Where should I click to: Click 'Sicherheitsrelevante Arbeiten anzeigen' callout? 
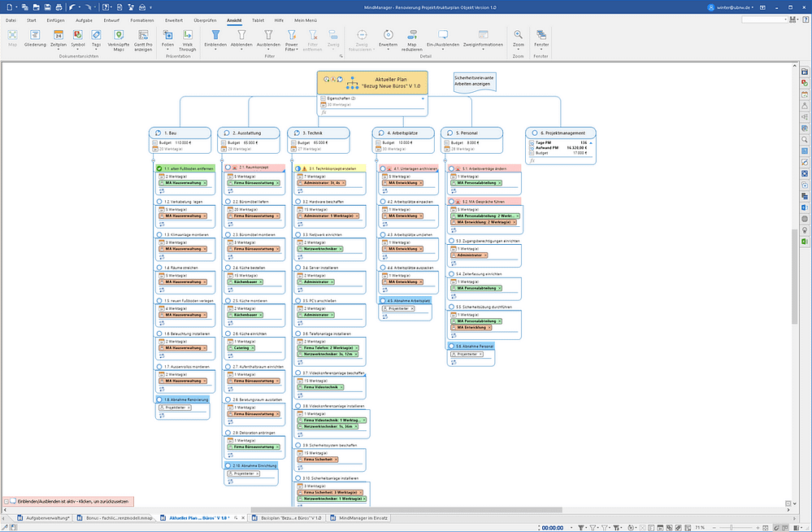(x=474, y=81)
